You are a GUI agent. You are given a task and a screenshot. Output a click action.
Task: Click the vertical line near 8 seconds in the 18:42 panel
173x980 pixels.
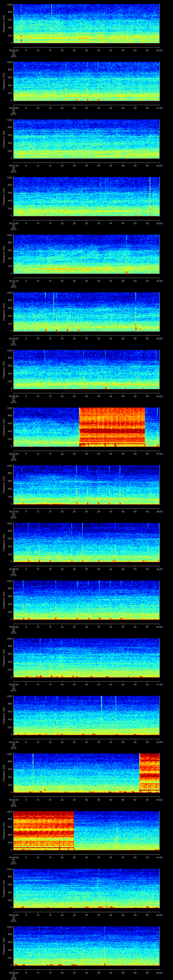(x=33, y=765)
